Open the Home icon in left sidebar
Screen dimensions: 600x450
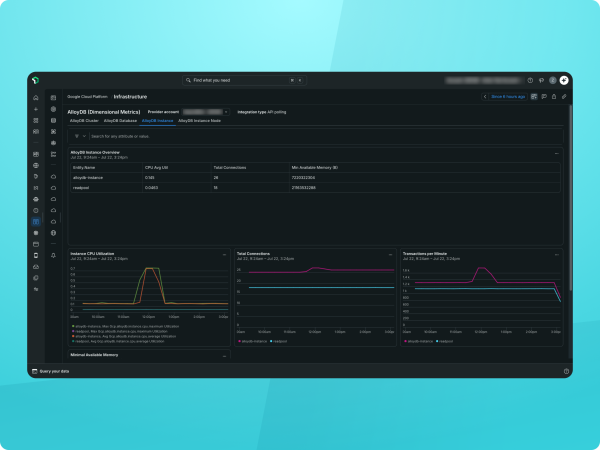pos(36,98)
